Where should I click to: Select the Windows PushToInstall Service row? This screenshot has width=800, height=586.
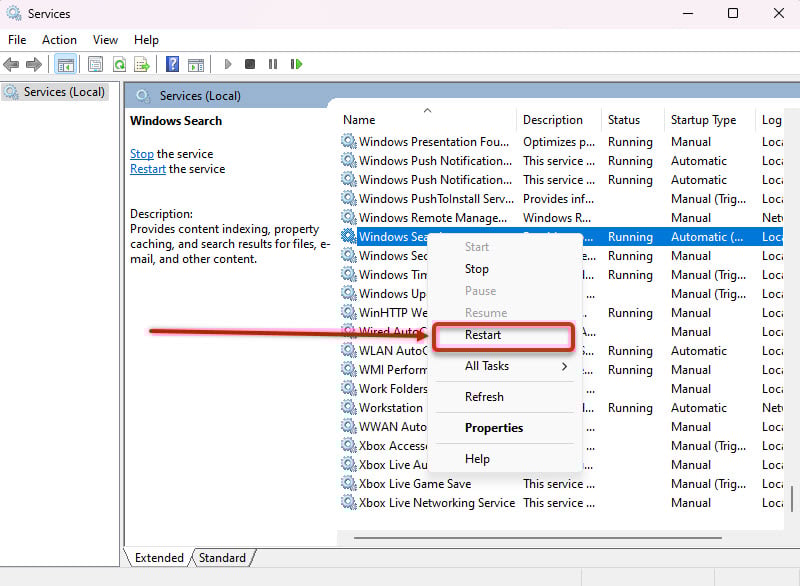click(561, 198)
